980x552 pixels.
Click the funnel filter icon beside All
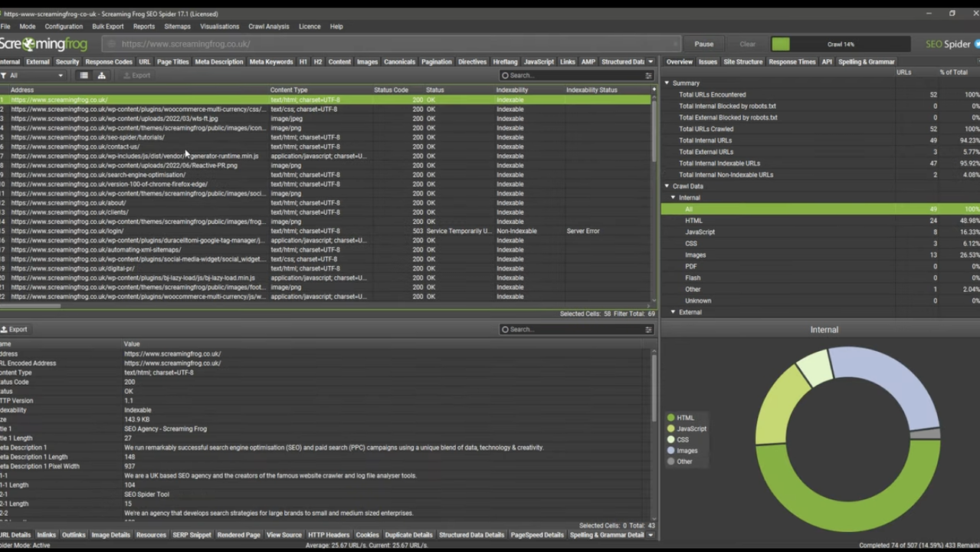(4, 75)
